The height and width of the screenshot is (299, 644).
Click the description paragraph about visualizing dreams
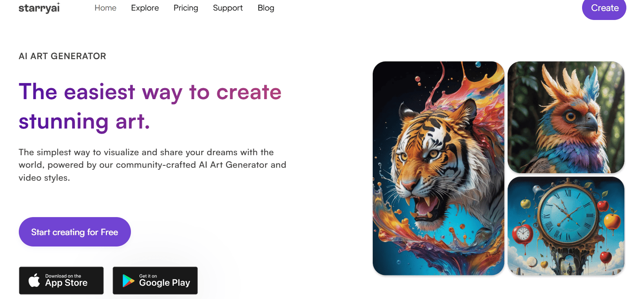pyautogui.click(x=152, y=165)
